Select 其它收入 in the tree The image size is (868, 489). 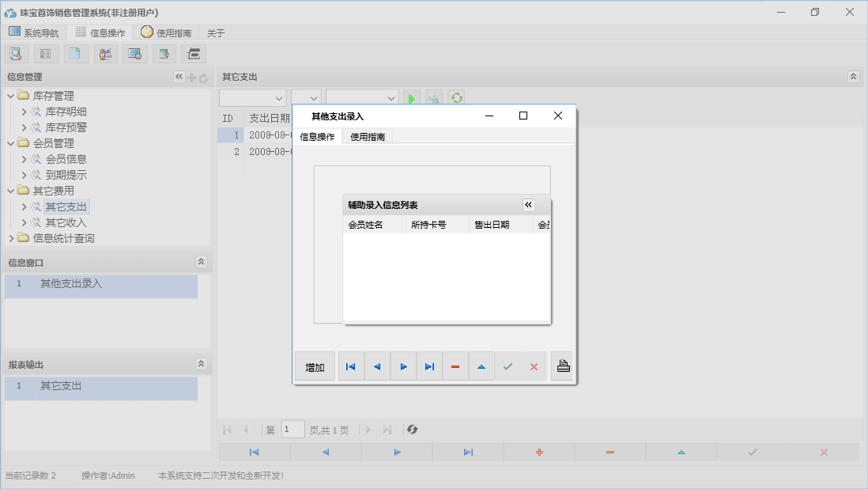(x=66, y=222)
